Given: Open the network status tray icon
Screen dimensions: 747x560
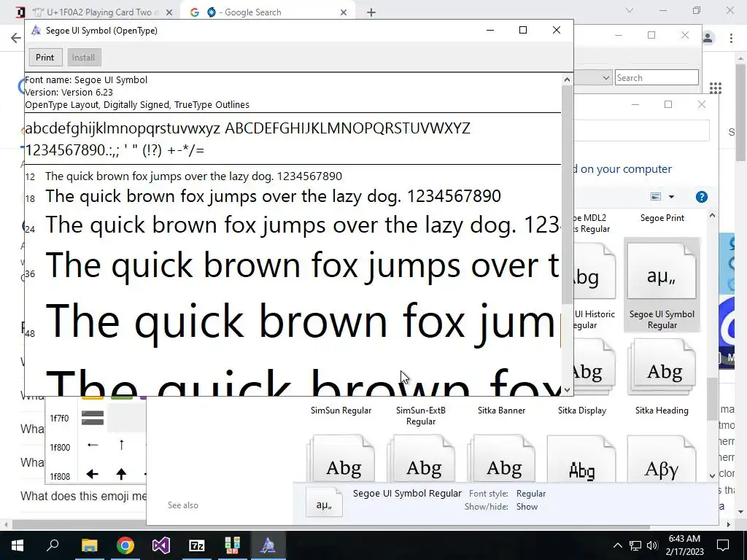Looking at the screenshot, I should (x=635, y=545).
